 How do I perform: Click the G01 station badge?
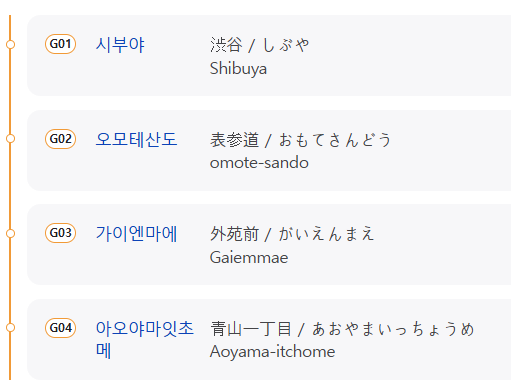point(60,44)
